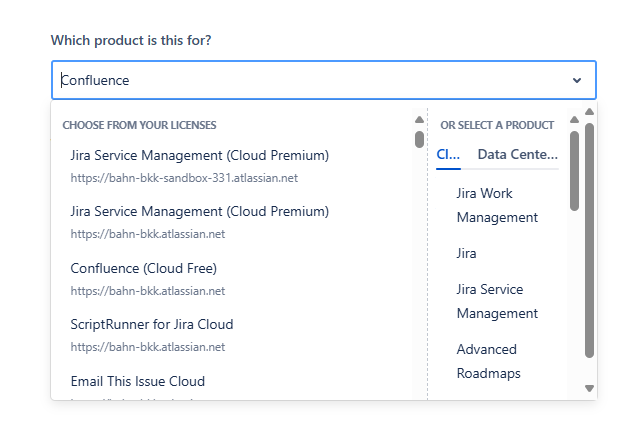Viewport: 623px width, 430px height.
Task: Choose Email This Issue Cloud license
Action: click(138, 381)
